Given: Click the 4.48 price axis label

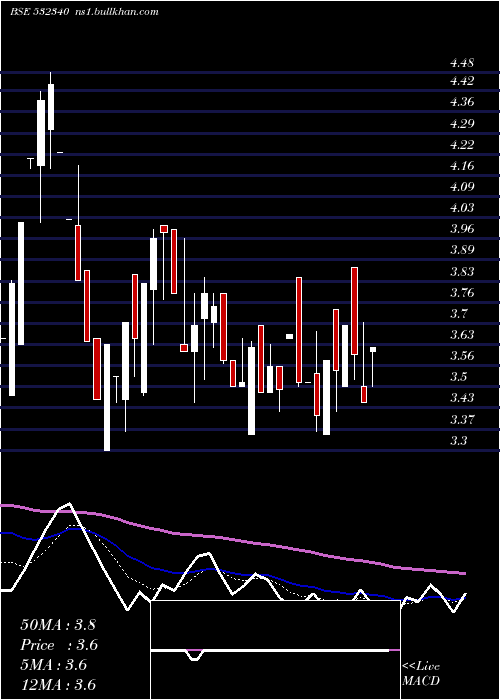Looking at the screenshot, I should pos(462,63).
